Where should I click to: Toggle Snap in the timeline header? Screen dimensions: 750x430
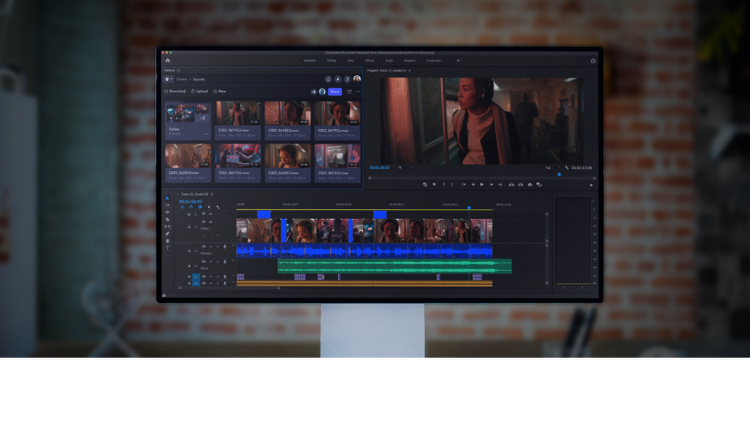click(x=191, y=207)
